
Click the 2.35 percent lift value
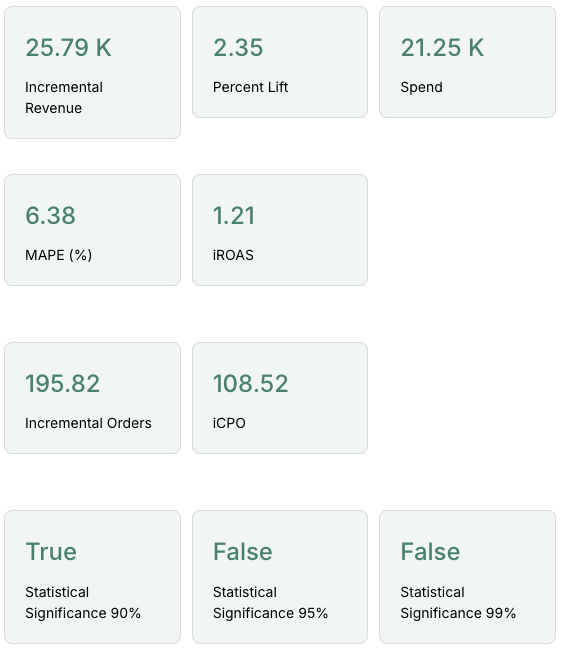coord(238,47)
